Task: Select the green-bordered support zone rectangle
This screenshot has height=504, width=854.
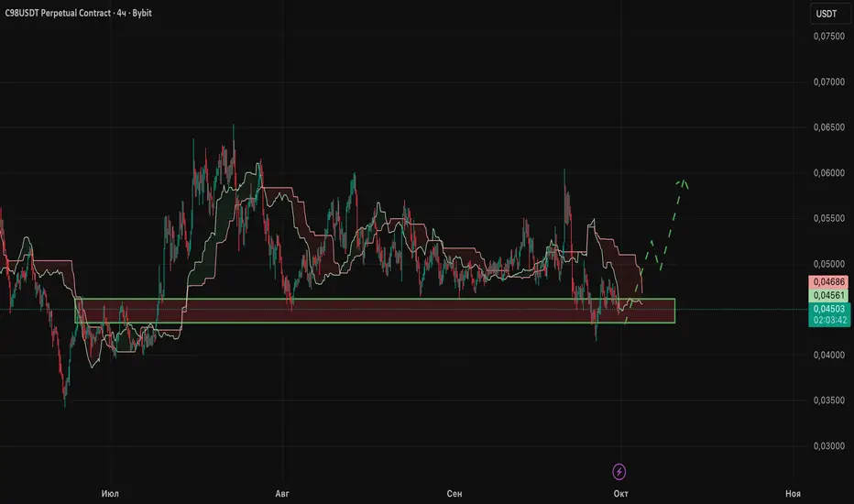Action: point(375,311)
